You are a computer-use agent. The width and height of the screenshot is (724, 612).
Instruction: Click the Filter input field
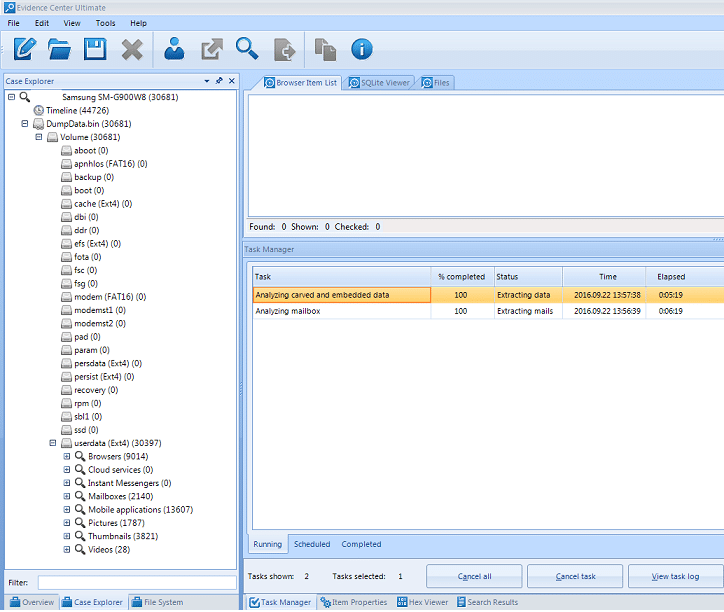(137, 582)
